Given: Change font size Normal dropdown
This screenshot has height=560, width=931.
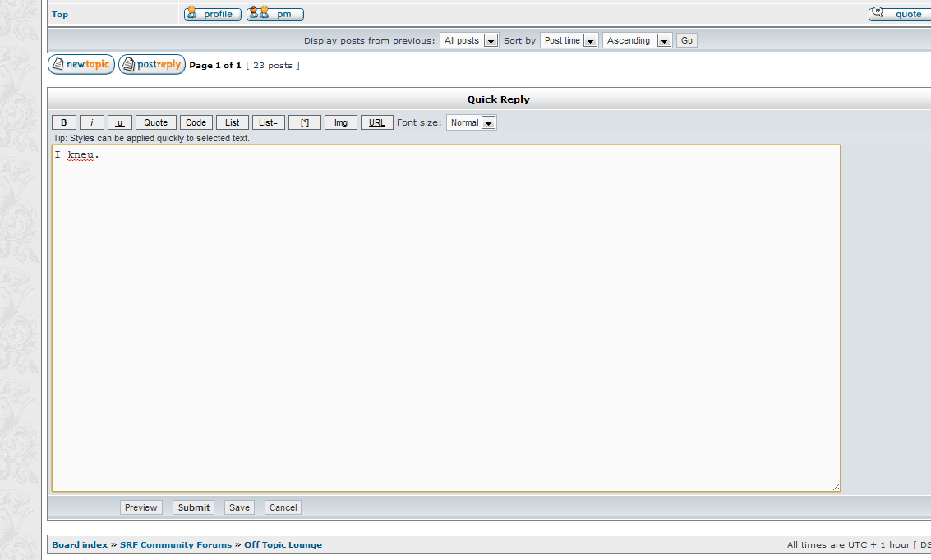Looking at the screenshot, I should (x=472, y=122).
